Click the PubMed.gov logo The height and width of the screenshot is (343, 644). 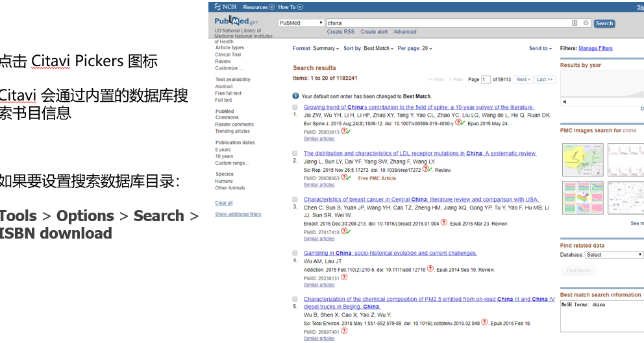pyautogui.click(x=236, y=21)
